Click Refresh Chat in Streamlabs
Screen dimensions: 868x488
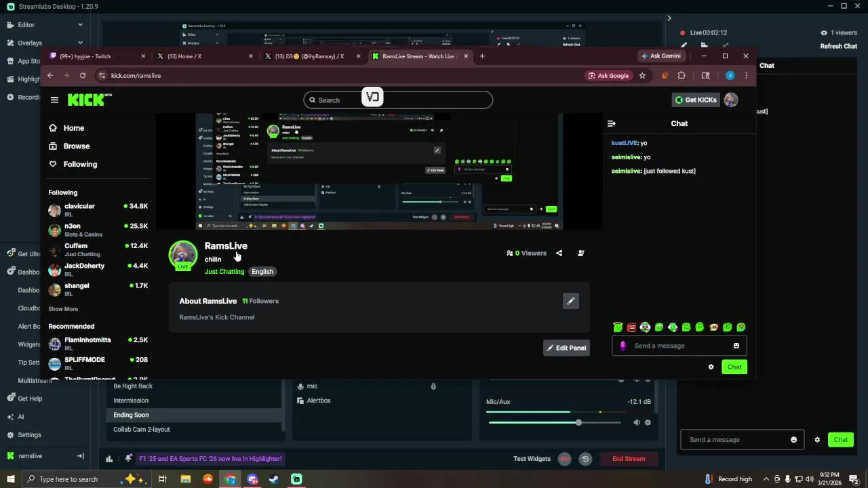(x=839, y=47)
